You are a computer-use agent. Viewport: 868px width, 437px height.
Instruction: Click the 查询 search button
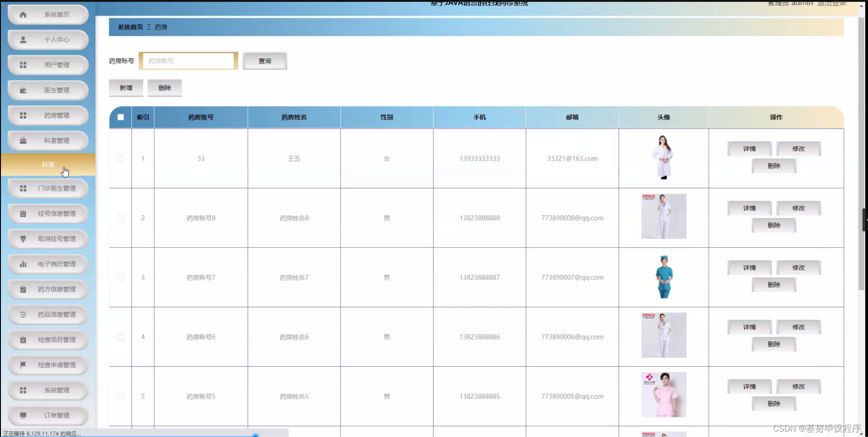pyautogui.click(x=265, y=61)
